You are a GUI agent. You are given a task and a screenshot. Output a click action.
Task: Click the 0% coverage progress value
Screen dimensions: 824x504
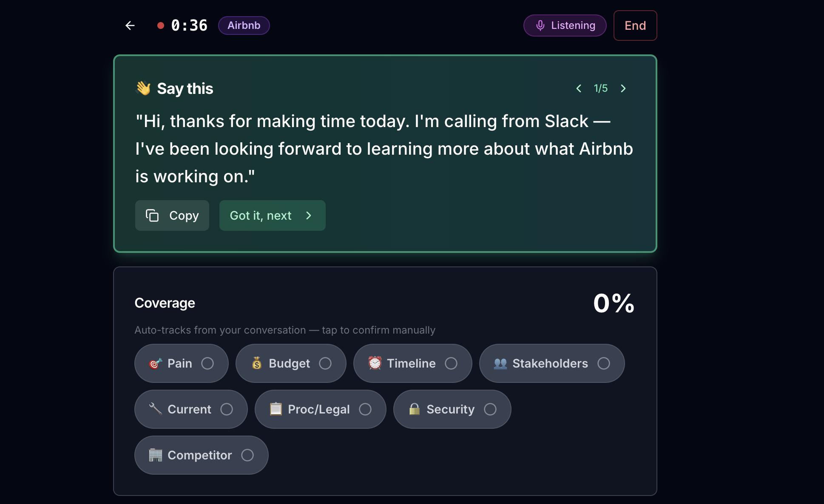coord(614,303)
